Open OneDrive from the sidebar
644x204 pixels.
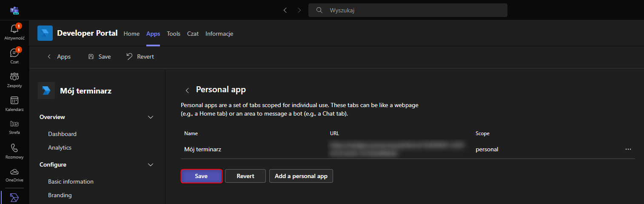click(x=14, y=175)
